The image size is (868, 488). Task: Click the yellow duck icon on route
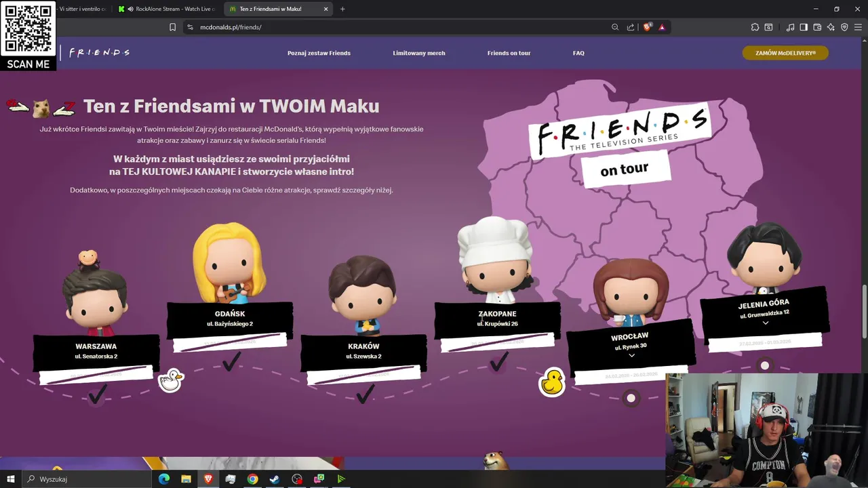click(x=552, y=383)
